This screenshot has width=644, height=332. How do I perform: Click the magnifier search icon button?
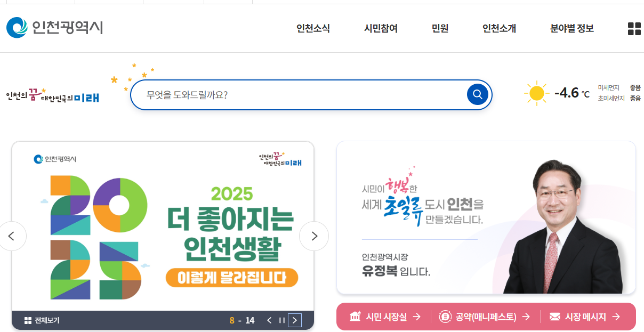pos(478,94)
